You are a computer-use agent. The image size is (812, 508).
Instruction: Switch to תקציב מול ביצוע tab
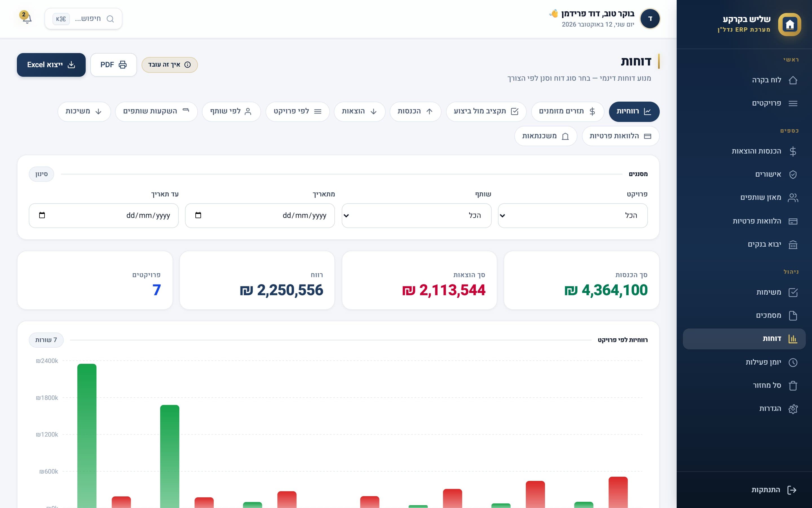486,111
